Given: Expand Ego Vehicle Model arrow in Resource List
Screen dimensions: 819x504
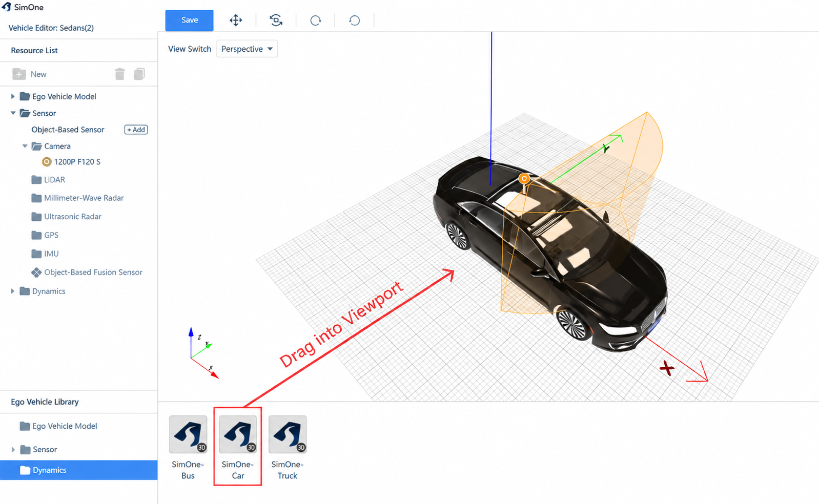Looking at the screenshot, I should coord(13,96).
